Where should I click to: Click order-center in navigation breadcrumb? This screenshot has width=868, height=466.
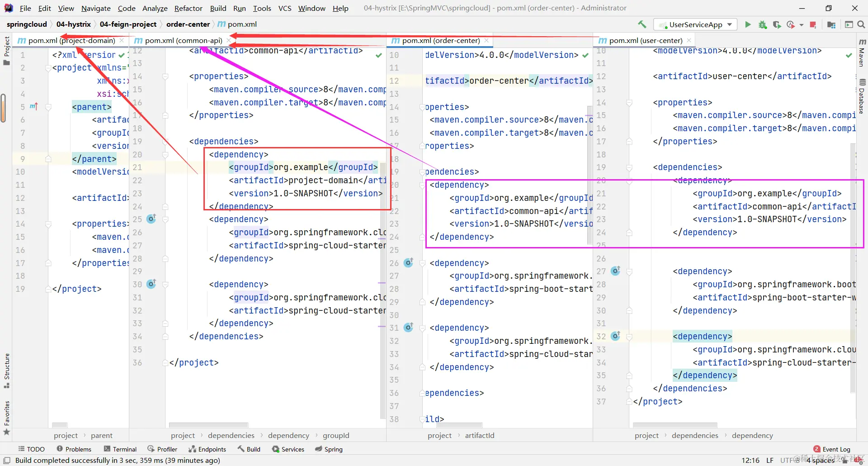pos(188,24)
